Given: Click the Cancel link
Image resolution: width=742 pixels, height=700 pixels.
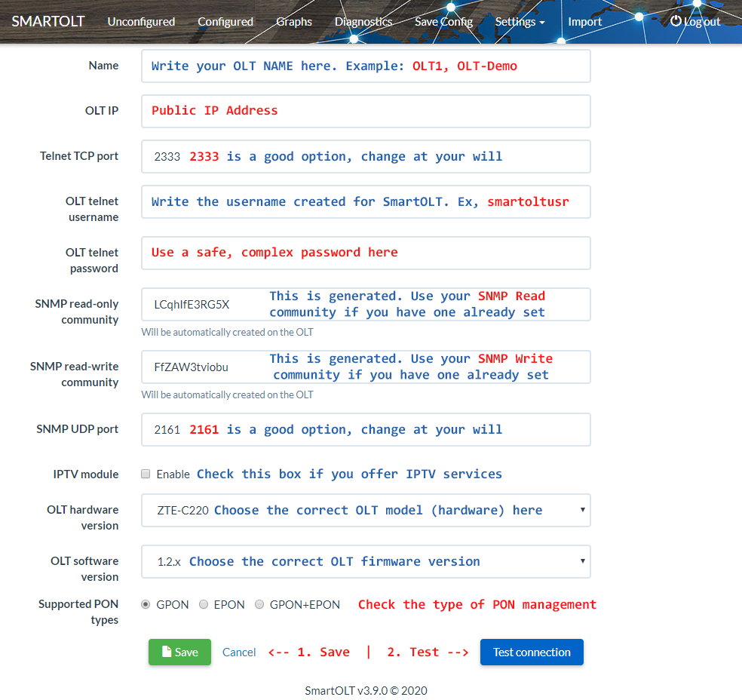Looking at the screenshot, I should coord(239,652).
